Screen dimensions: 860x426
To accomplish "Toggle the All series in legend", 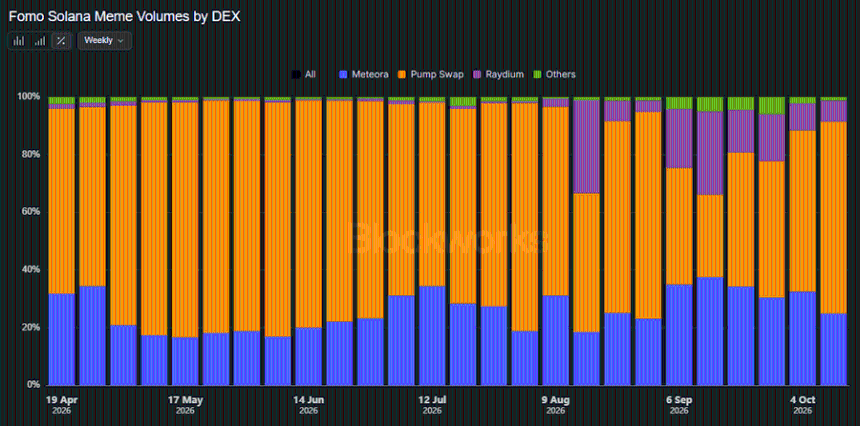I will 304,74.
